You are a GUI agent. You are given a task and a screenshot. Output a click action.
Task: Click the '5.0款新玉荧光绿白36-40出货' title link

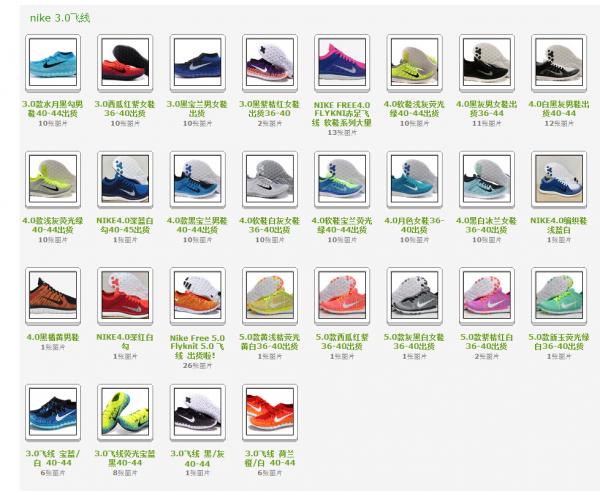click(x=559, y=341)
